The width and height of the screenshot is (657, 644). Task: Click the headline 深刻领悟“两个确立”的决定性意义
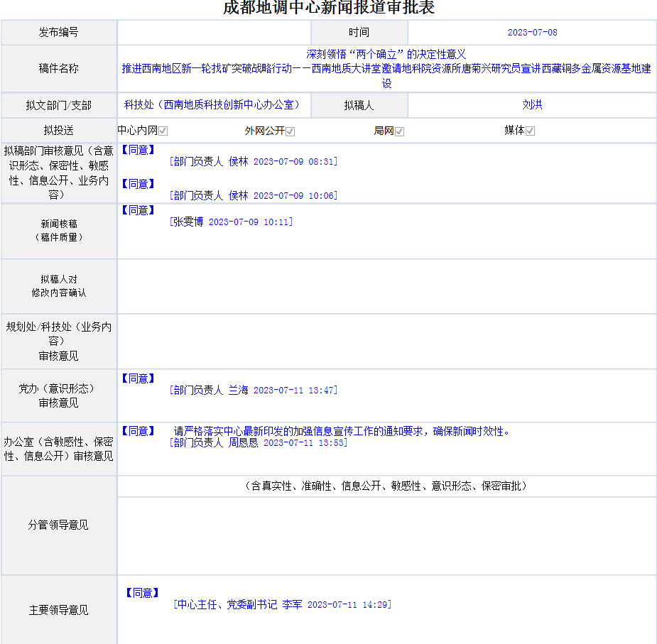pyautogui.click(x=386, y=54)
